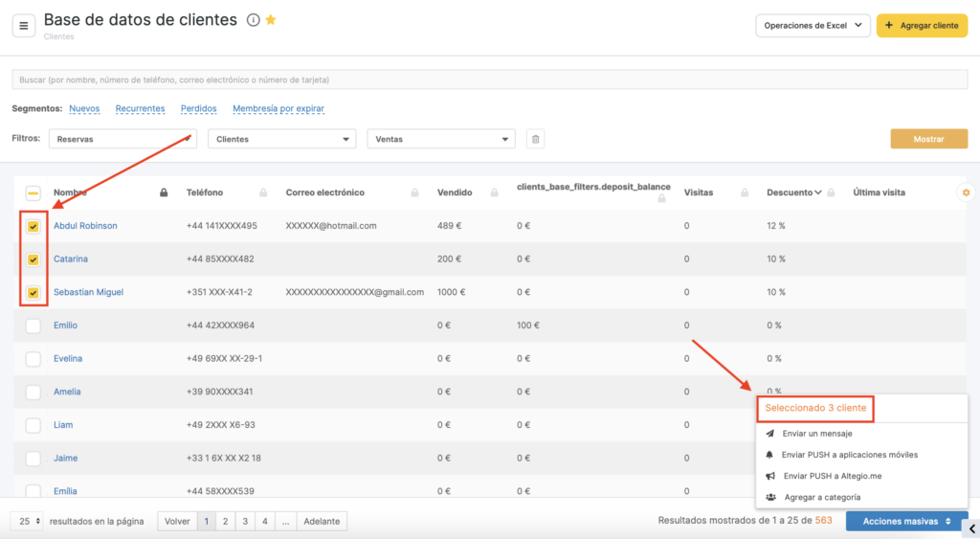This screenshot has height=539, width=980.
Task: Uncheck the Abdul Robinson checkbox
Action: coord(33,227)
